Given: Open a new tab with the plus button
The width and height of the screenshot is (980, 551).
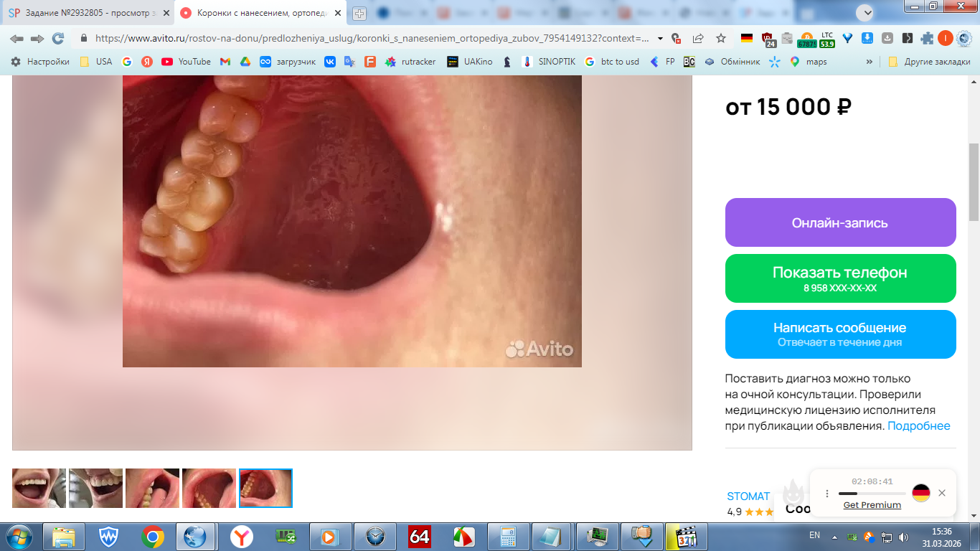Looking at the screenshot, I should pyautogui.click(x=359, y=13).
